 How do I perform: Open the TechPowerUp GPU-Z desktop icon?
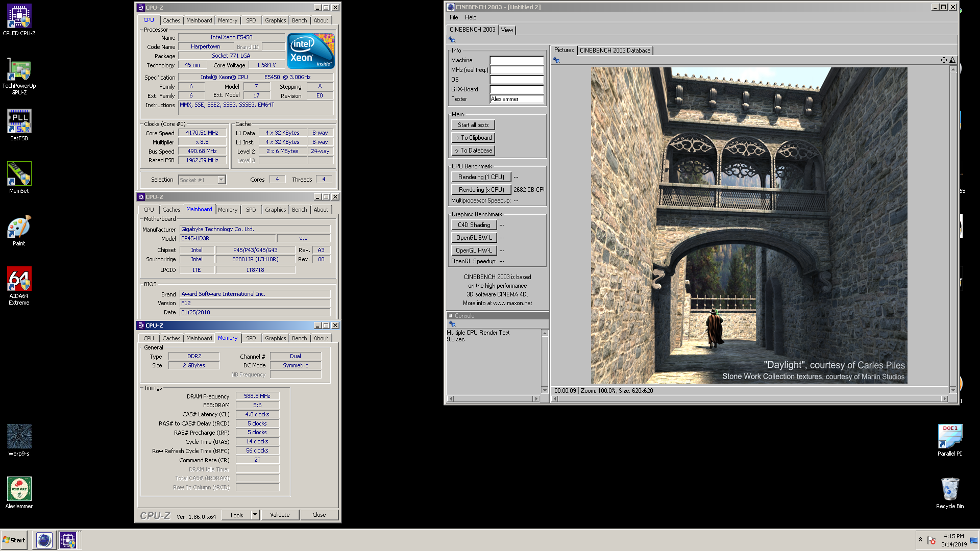point(19,76)
